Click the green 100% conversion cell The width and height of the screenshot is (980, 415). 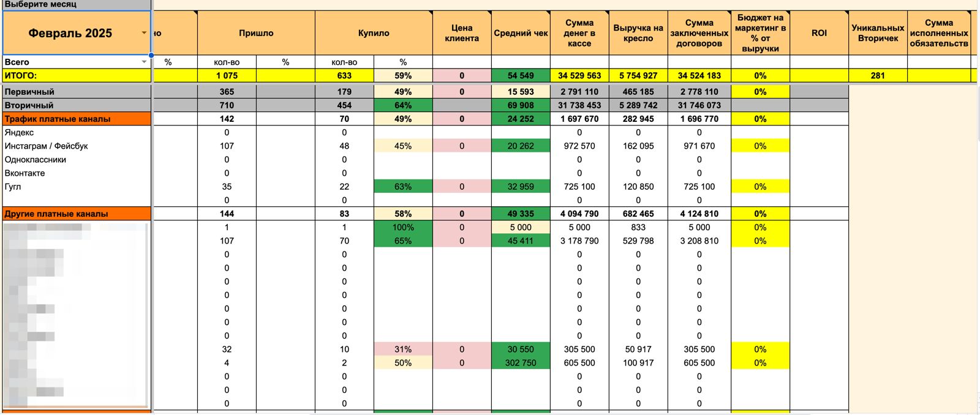point(403,227)
